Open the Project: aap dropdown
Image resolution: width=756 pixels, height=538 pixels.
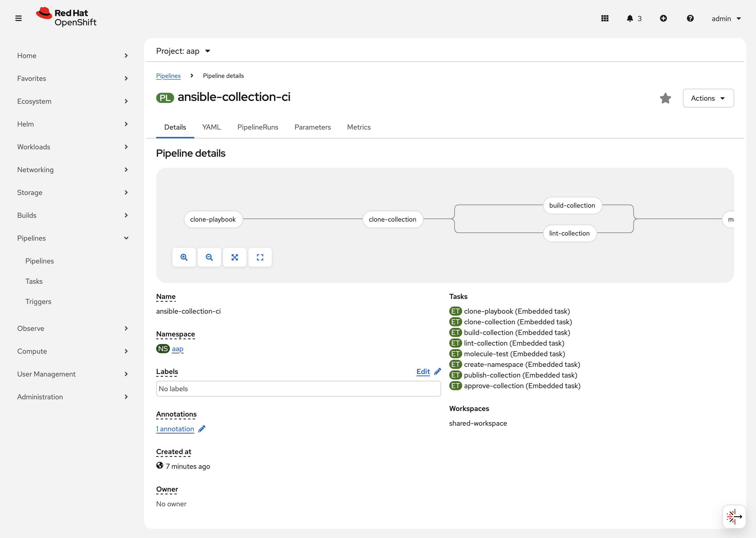click(183, 51)
